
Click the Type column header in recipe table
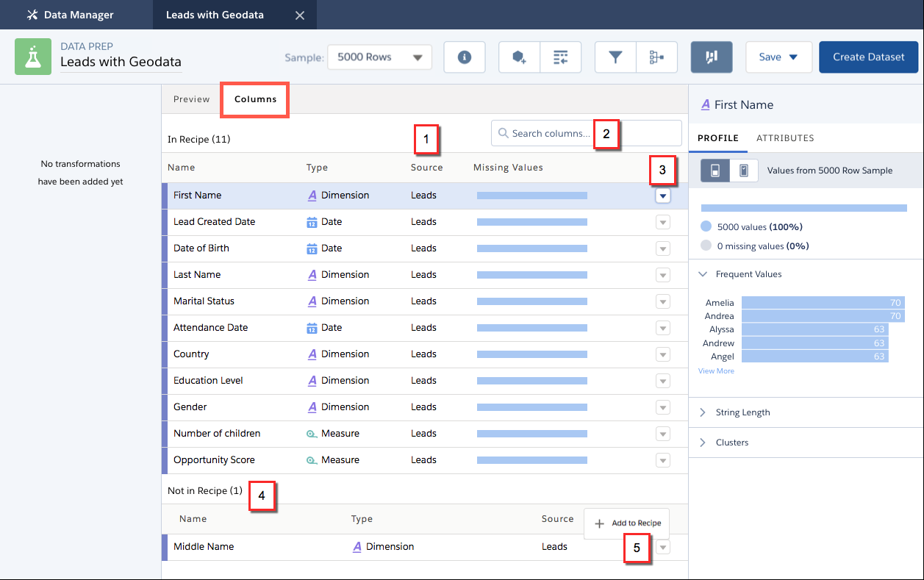click(317, 168)
